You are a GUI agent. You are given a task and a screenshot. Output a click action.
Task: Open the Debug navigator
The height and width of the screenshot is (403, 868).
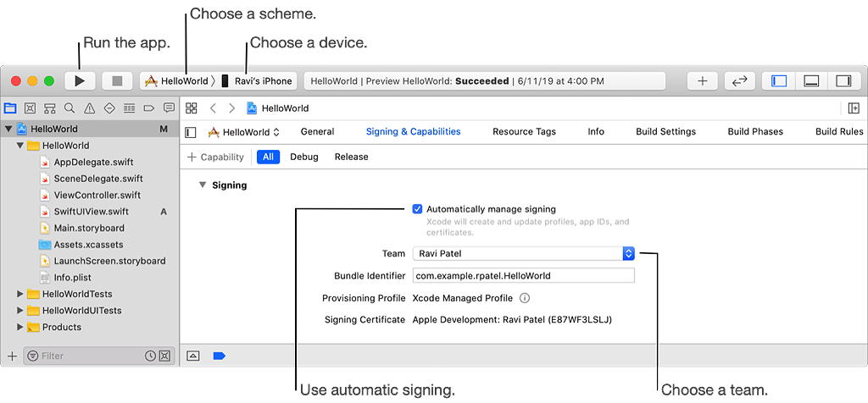[129, 108]
